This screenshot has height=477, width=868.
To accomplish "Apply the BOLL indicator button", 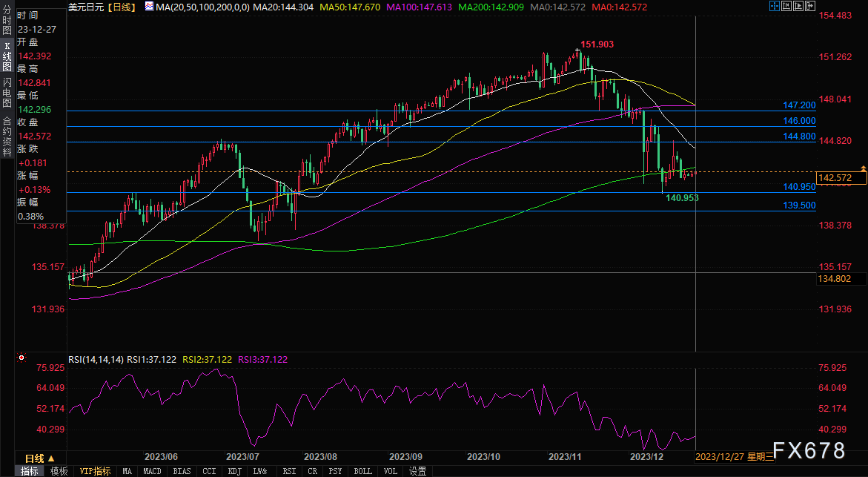I will point(362,471).
